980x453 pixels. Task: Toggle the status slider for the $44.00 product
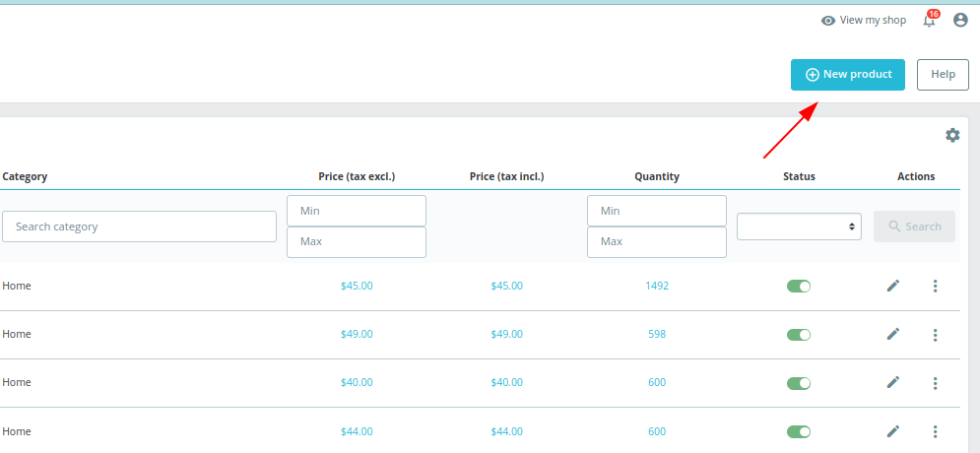click(x=799, y=431)
